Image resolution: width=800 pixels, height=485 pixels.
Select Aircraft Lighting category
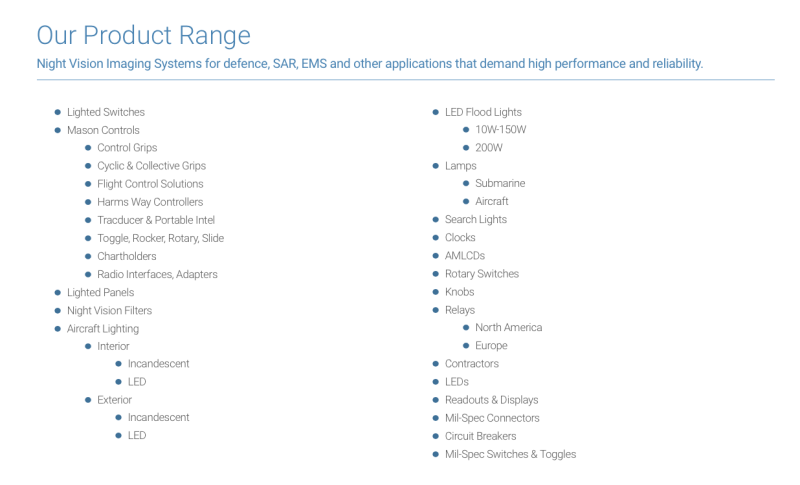pyautogui.click(x=103, y=328)
